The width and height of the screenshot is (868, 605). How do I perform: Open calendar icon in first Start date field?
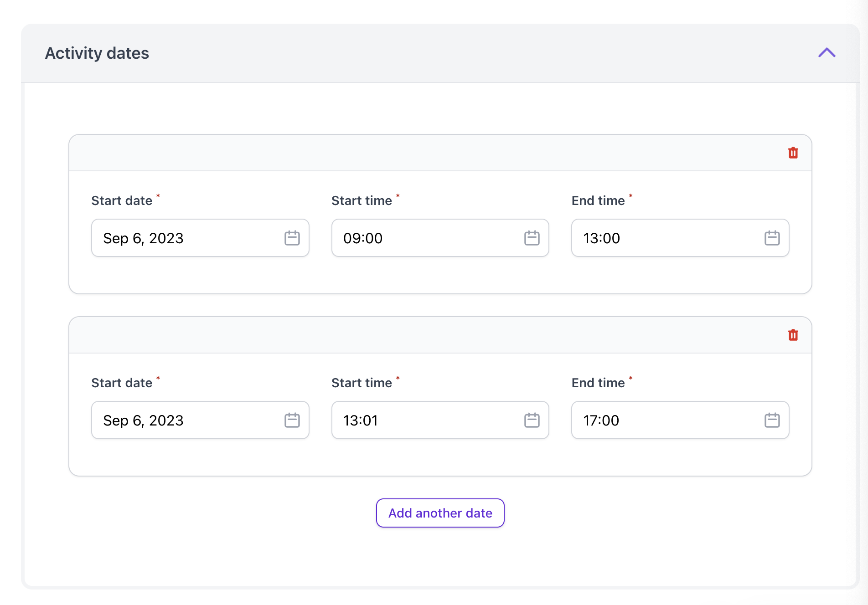click(292, 238)
